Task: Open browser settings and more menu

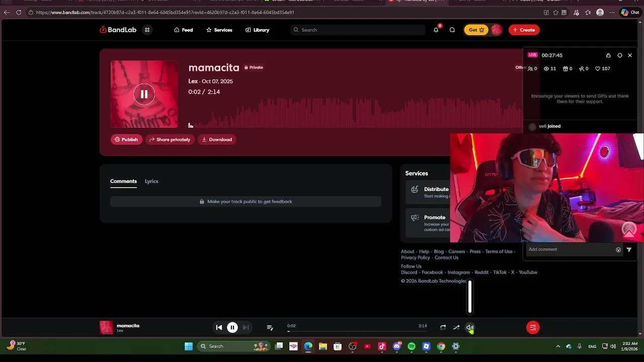Action: click(611, 12)
